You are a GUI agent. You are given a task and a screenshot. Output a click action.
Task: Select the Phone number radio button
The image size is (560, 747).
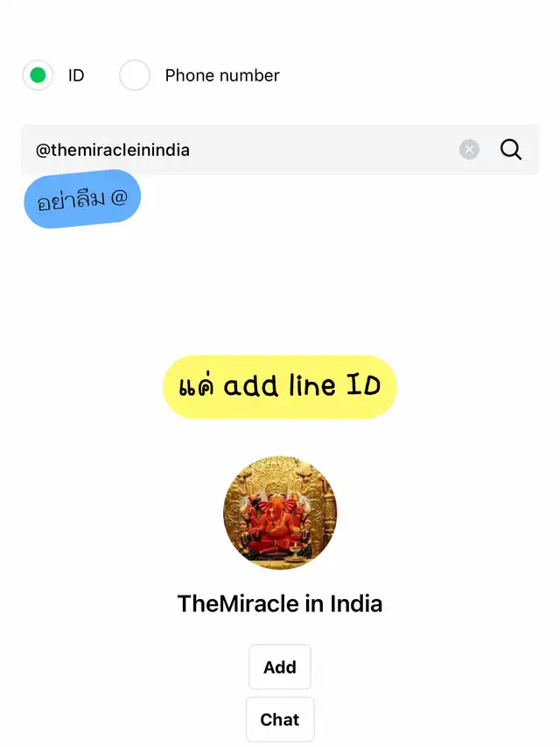135,74
